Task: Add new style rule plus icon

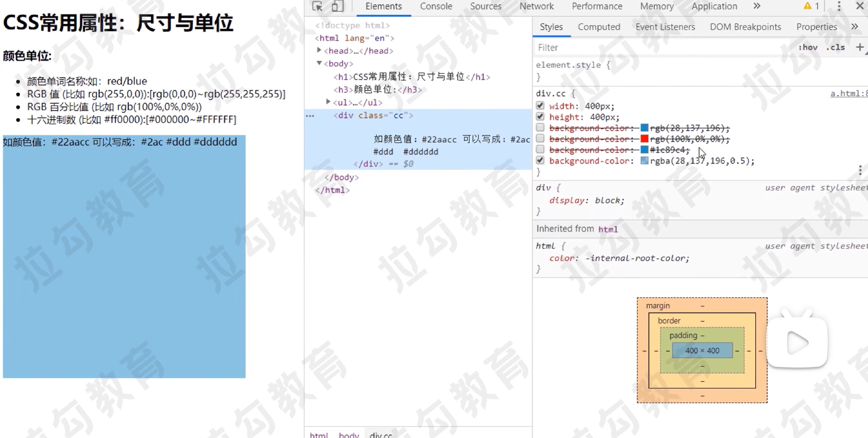Action: (859, 47)
